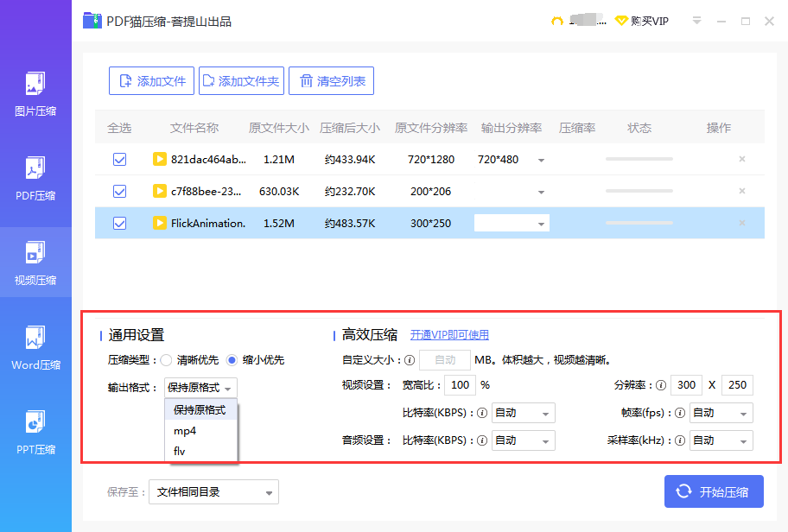The width and height of the screenshot is (788, 532).
Task: Click the video icon of 821dac464ab file
Action: [x=159, y=159]
